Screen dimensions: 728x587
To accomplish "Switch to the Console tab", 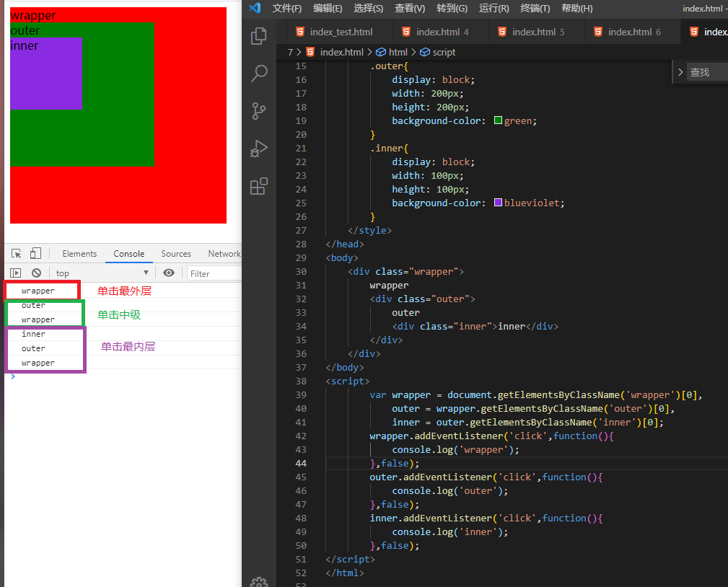I will pos(128,253).
